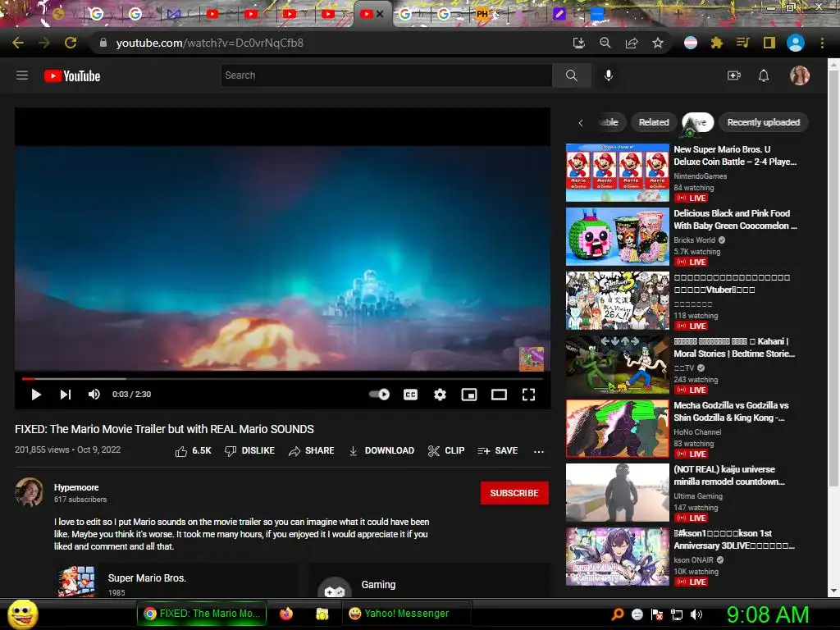Bookmark this page with star icon
Image resolution: width=840 pixels, height=630 pixels.
click(658, 43)
